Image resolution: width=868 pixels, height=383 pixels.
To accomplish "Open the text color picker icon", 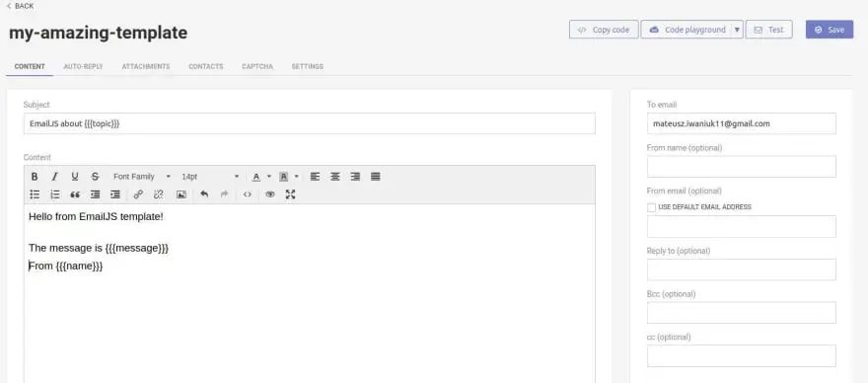I will click(256, 177).
